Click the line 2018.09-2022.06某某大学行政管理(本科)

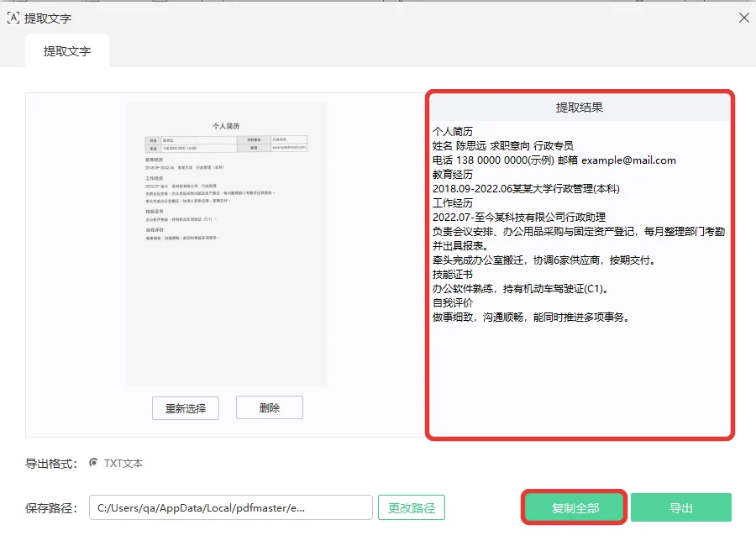point(526,189)
